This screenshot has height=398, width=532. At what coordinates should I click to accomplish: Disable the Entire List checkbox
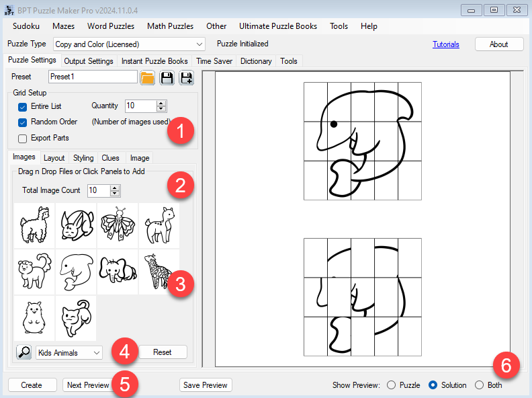(22, 106)
